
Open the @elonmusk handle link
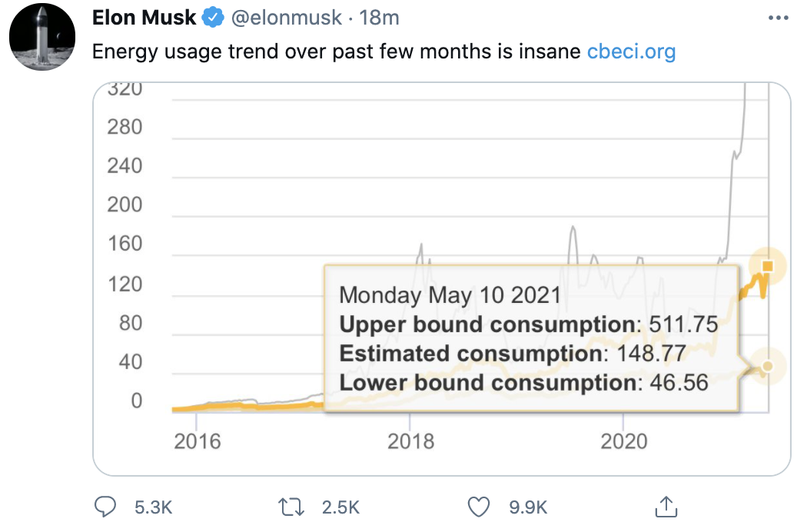coord(286,18)
